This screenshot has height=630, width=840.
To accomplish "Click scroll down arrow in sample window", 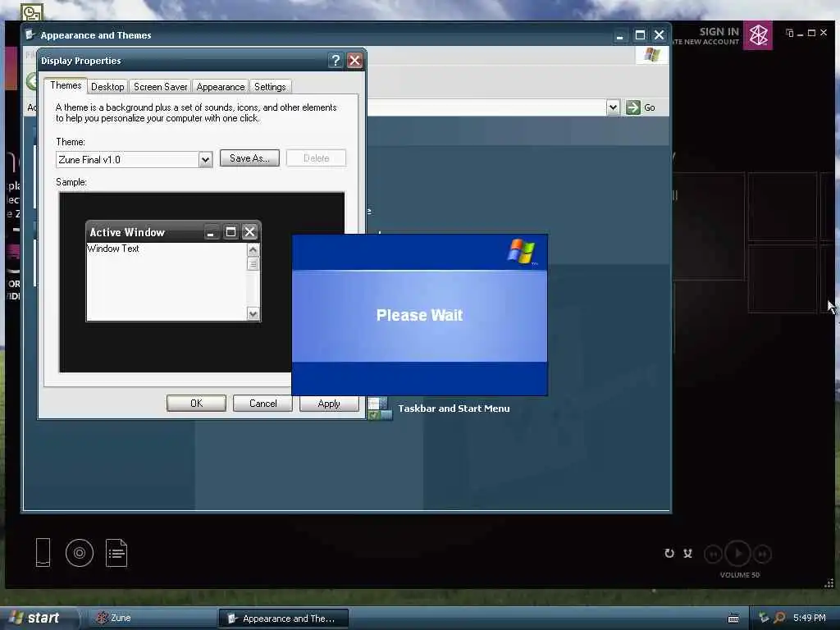I will point(253,314).
